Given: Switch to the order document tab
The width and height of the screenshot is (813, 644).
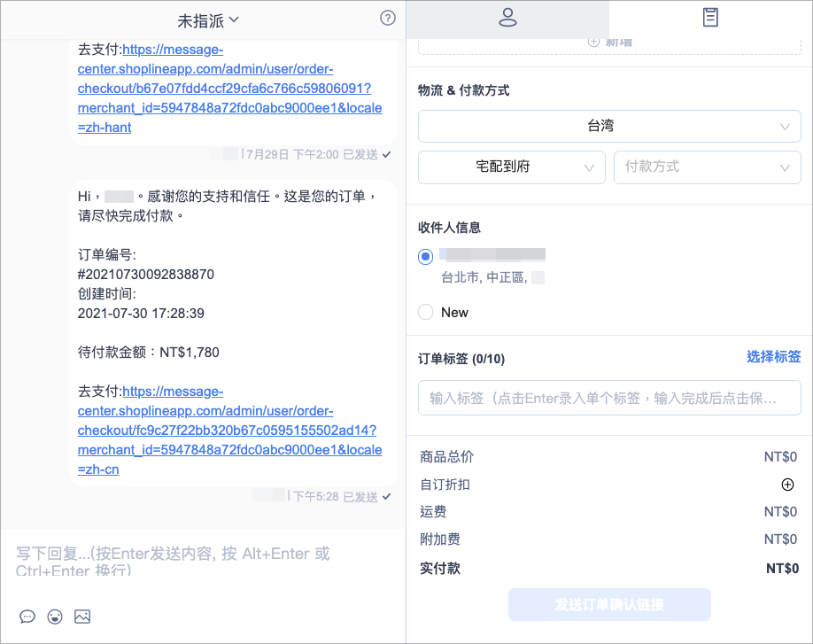Looking at the screenshot, I should 710,17.
